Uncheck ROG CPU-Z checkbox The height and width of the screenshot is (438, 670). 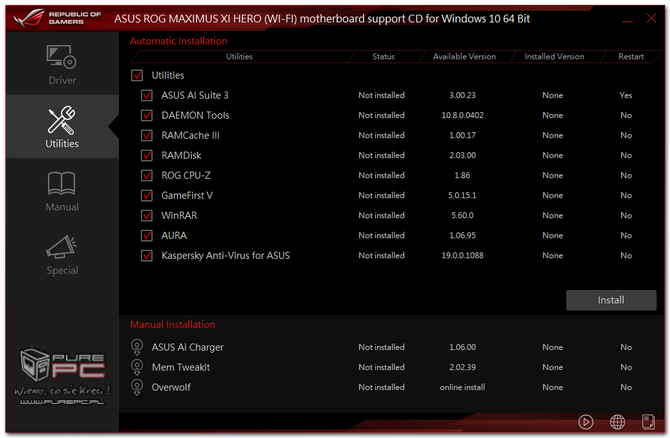(147, 175)
